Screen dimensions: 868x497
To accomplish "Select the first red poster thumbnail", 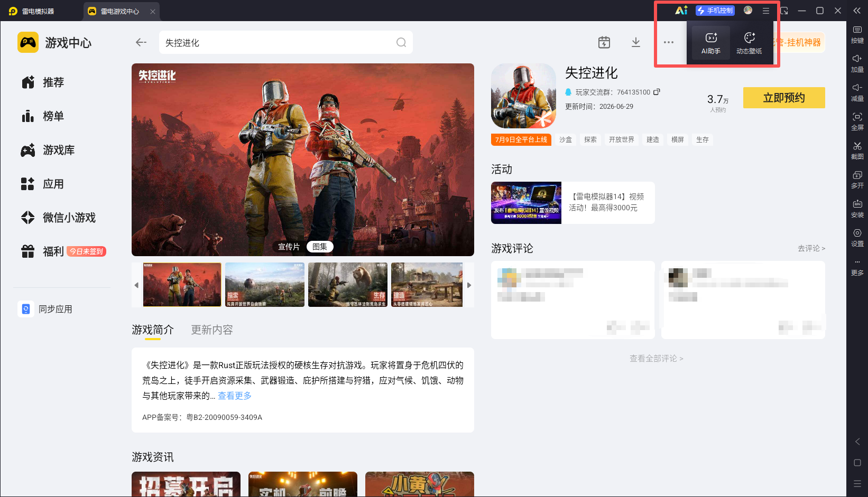I will point(182,285).
